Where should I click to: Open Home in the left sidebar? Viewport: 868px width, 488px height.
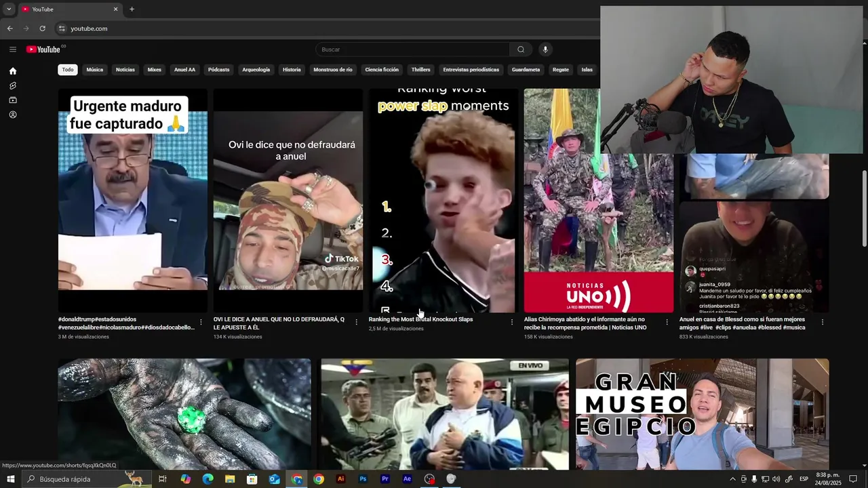tap(12, 71)
